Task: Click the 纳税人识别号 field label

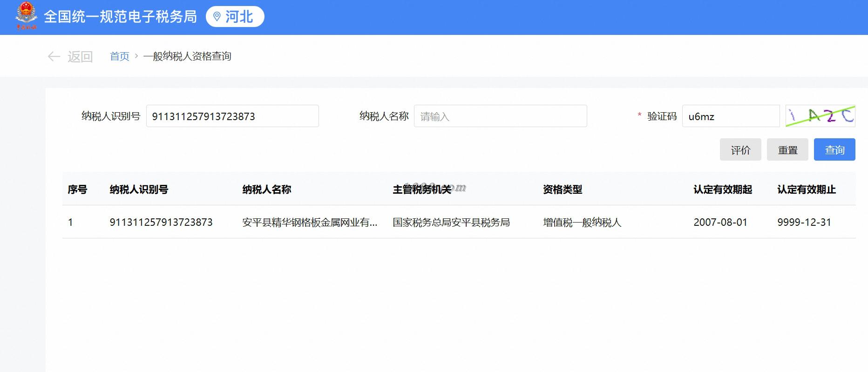Action: click(x=111, y=116)
